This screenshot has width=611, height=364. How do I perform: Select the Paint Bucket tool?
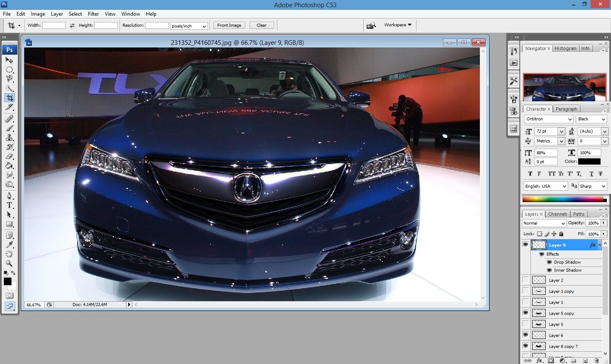pyautogui.click(x=9, y=166)
